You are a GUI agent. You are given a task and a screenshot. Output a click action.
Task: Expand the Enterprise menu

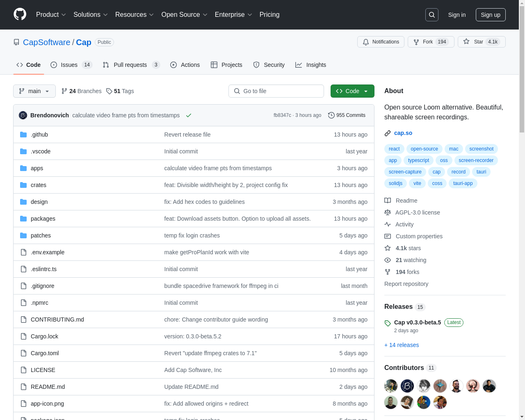coord(233,15)
